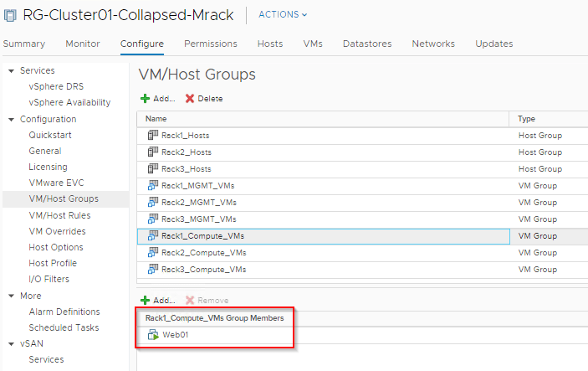The height and width of the screenshot is (371, 588).
Task: Sort groups by the Name column header
Action: [x=156, y=119]
